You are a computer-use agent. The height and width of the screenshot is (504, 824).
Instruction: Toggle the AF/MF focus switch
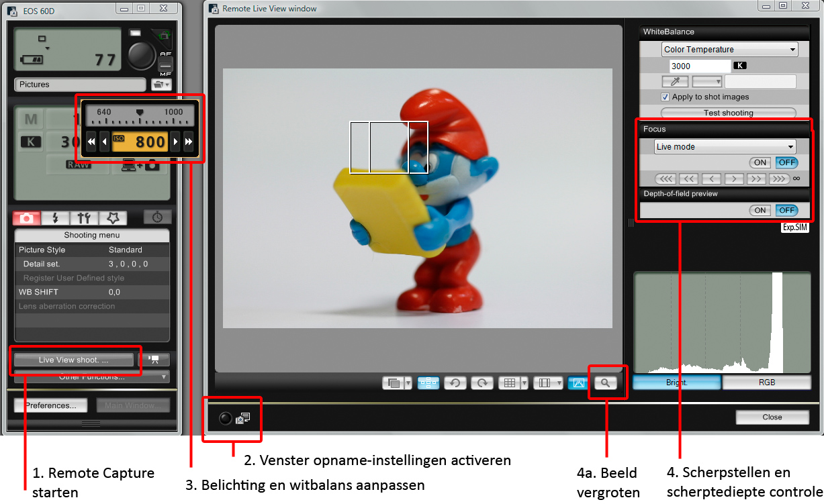coord(165,64)
